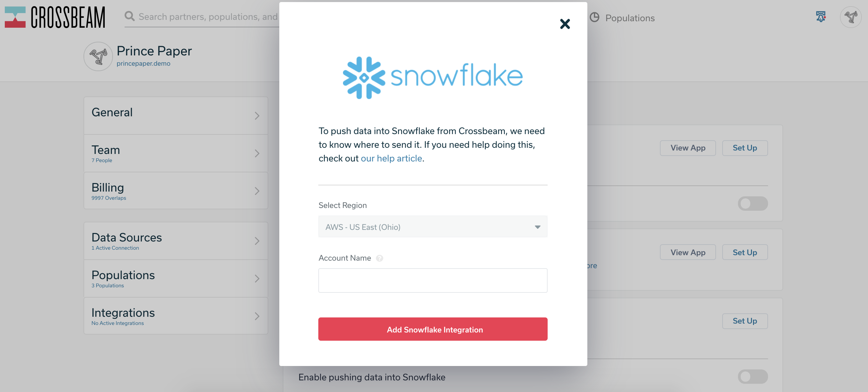The height and width of the screenshot is (392, 868).
Task: Open the notifications bell icon
Action: pos(821,17)
